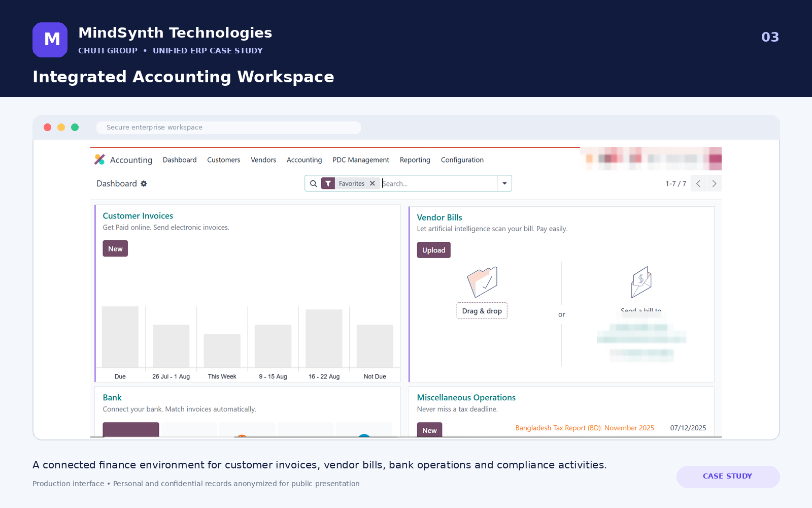Click the Upload button for Vendor Bills
Image resolution: width=812 pixels, height=508 pixels.
[x=433, y=250]
